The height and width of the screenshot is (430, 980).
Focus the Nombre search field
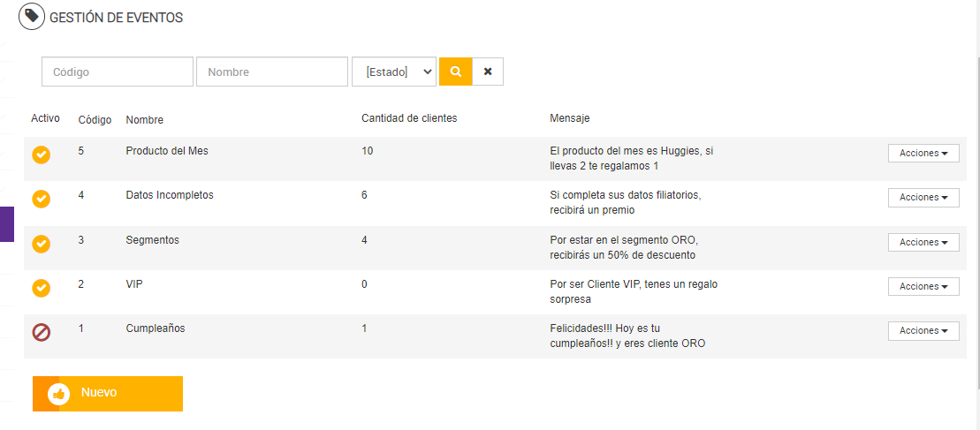pyautogui.click(x=272, y=72)
